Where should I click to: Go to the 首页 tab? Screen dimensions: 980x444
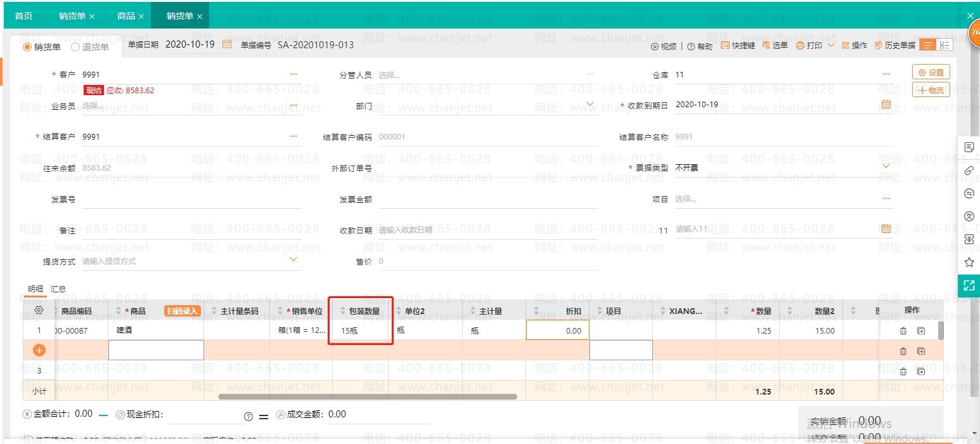click(23, 16)
